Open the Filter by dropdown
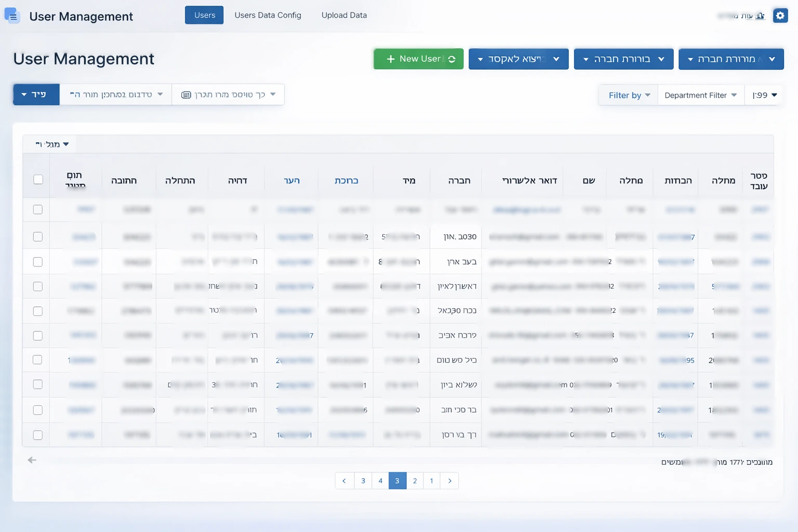 [x=629, y=95]
